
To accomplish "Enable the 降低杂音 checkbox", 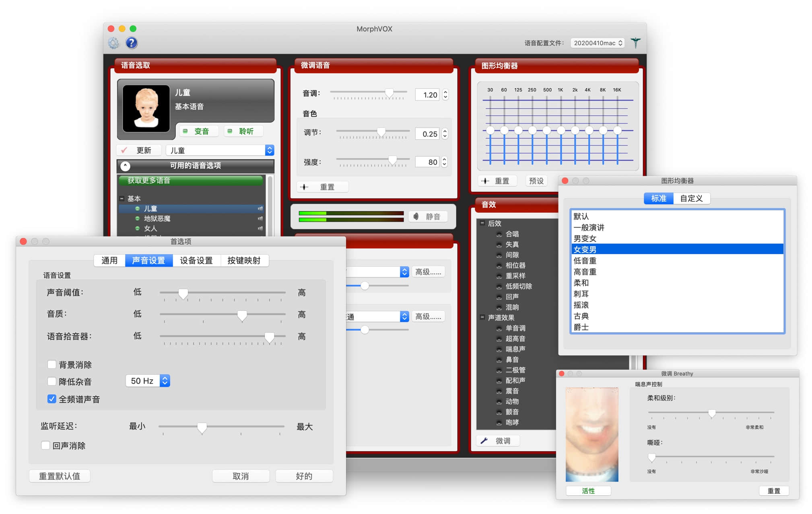I will click(52, 381).
